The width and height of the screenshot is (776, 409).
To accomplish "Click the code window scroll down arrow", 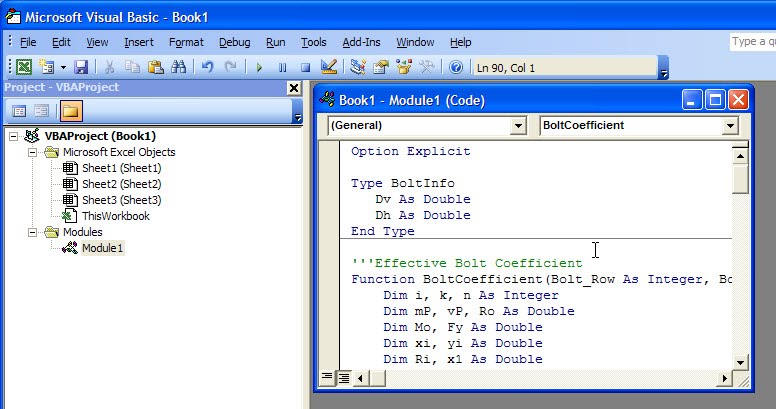I will [x=740, y=362].
